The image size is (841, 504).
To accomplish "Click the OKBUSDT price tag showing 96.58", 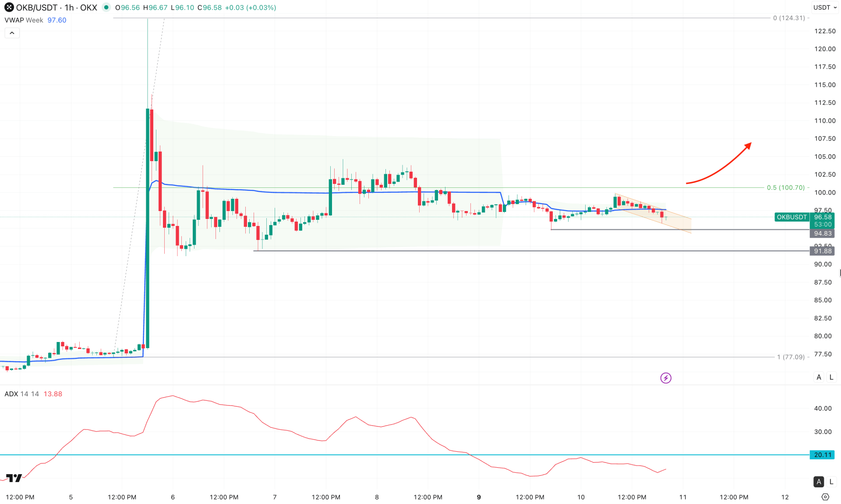I will tap(822, 217).
